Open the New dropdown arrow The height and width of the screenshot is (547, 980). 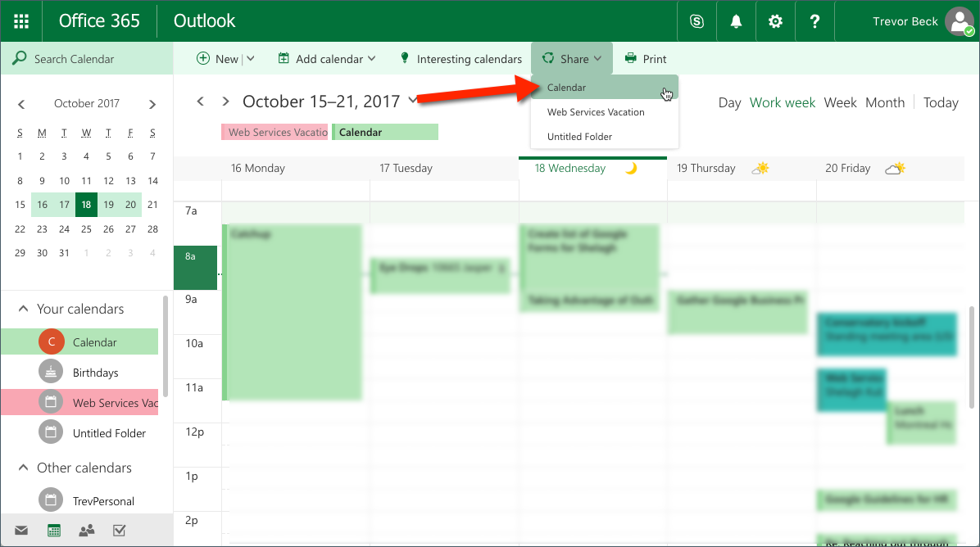click(x=251, y=59)
